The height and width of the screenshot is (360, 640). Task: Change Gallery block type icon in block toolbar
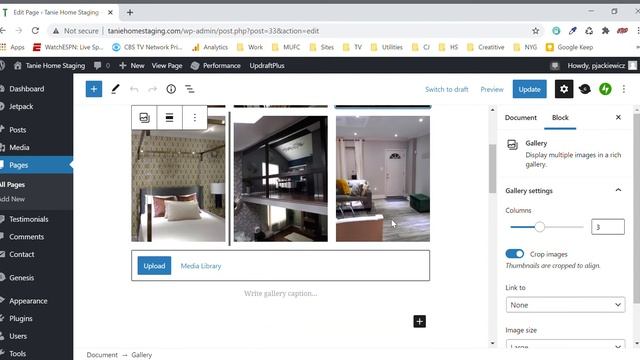[x=144, y=118]
